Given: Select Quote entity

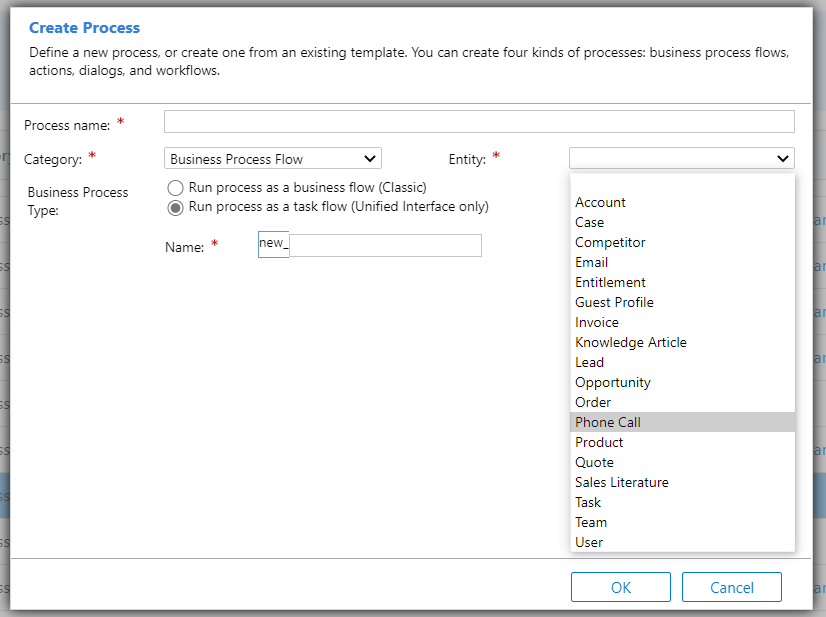Looking at the screenshot, I should [x=594, y=462].
